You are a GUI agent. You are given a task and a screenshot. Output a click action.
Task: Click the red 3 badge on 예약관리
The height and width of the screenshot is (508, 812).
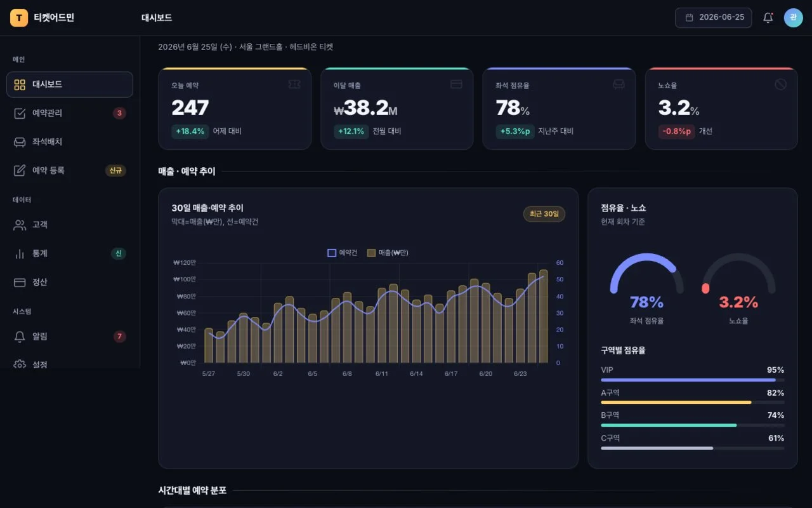coord(119,114)
